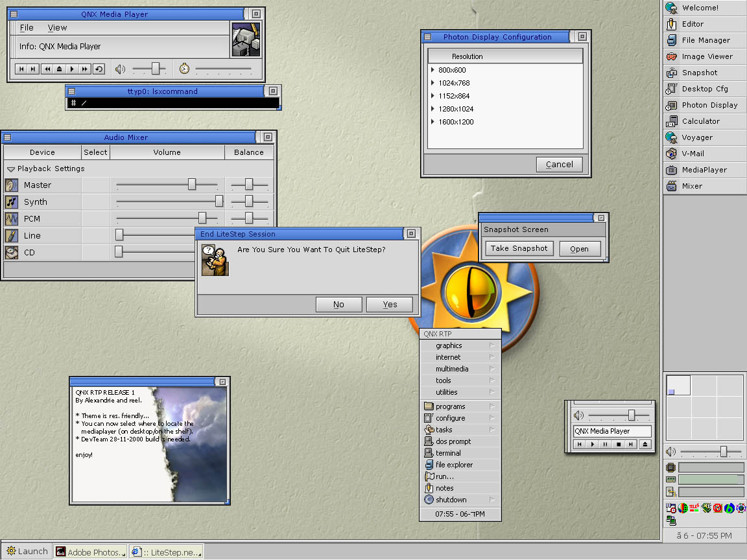Click the Take Snapshot button
747x560 pixels.
coord(519,249)
